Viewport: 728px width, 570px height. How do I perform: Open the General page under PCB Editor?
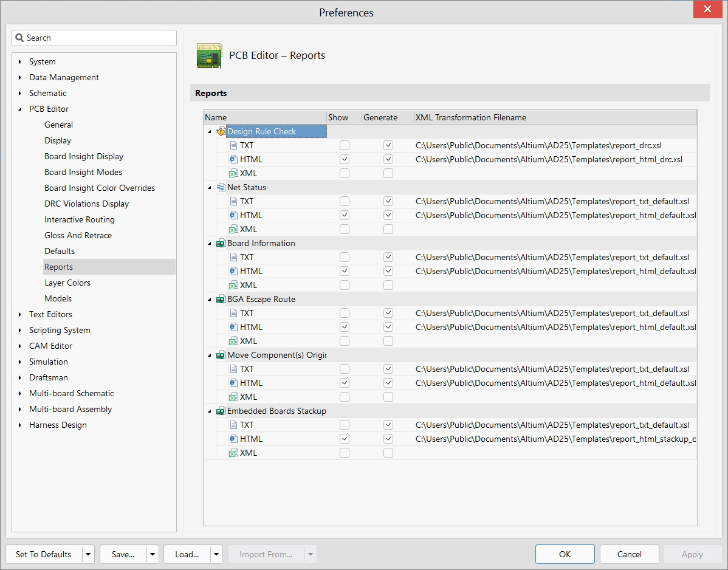coord(58,125)
